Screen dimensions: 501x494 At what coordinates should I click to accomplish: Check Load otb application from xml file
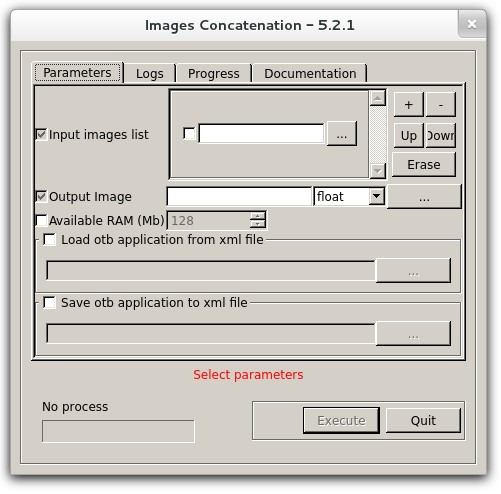pos(49,240)
